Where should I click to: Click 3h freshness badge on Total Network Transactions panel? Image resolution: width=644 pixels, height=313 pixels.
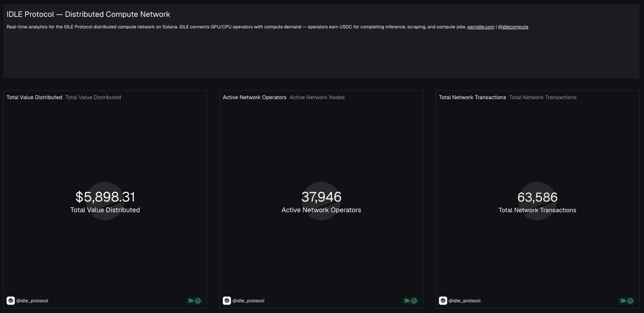[x=627, y=301]
